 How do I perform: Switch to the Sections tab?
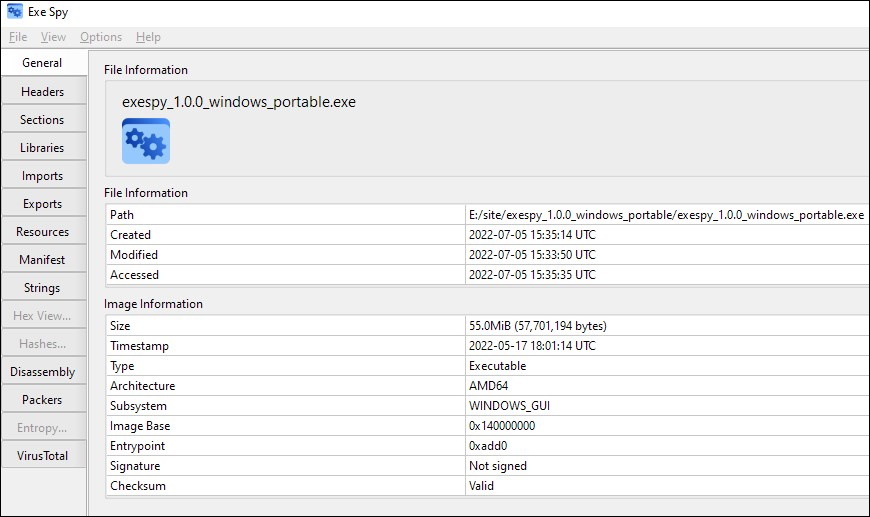[x=42, y=119]
